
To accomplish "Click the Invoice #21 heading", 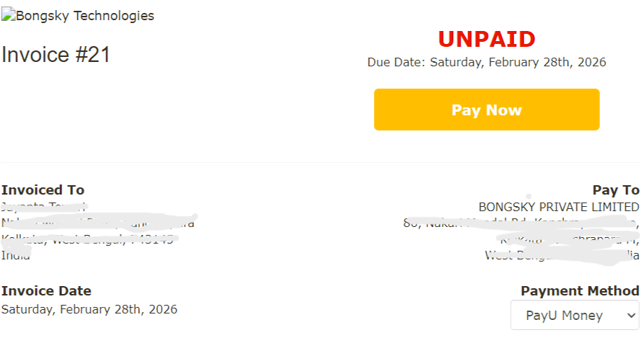I will tap(56, 55).
